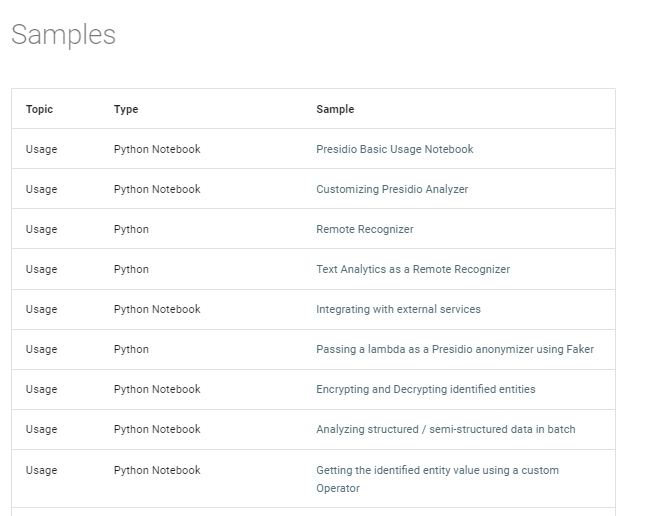Open Analyzing structured / semi-structured data in batch
Screen dimensions: 665x516
pyautogui.click(x=446, y=429)
